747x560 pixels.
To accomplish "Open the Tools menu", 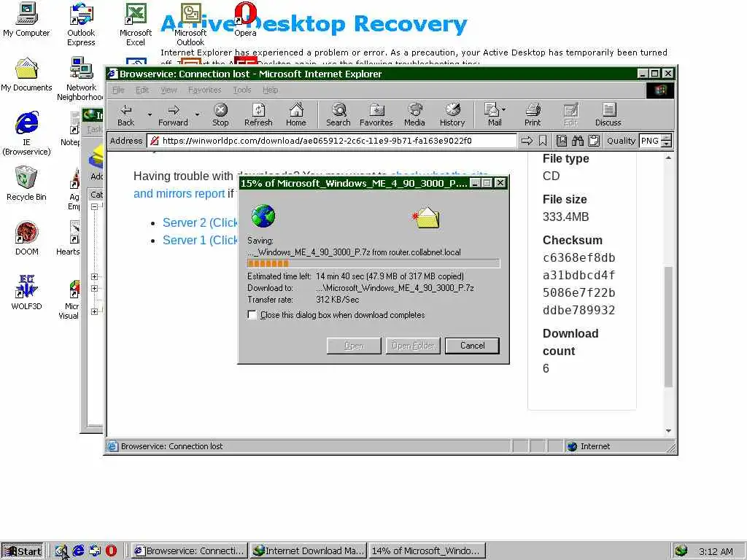I will click(x=242, y=90).
